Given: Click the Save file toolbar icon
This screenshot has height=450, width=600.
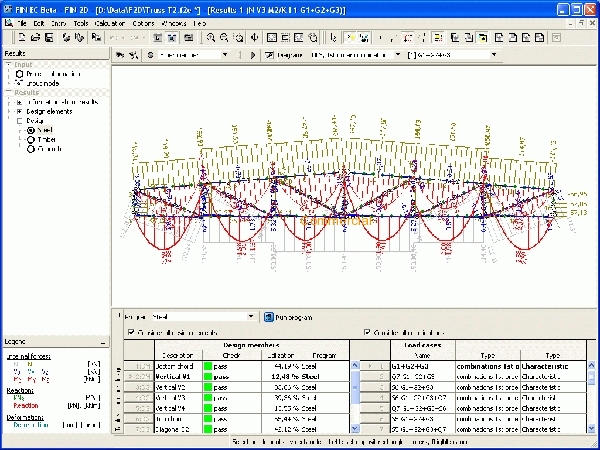Looking at the screenshot, I should (47, 37).
